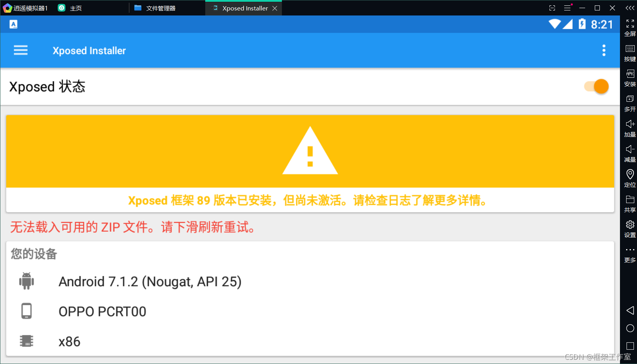Click the battery charging status icon
The width and height of the screenshot is (637, 364).
coord(582,24)
